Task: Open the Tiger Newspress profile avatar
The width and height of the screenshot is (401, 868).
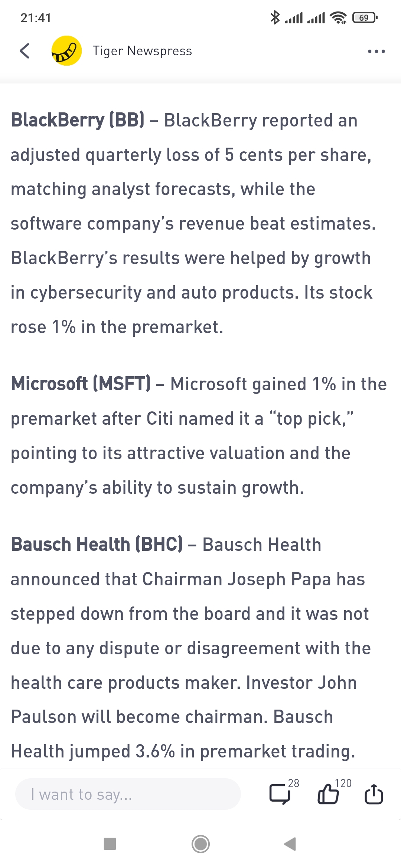Action: [x=66, y=51]
